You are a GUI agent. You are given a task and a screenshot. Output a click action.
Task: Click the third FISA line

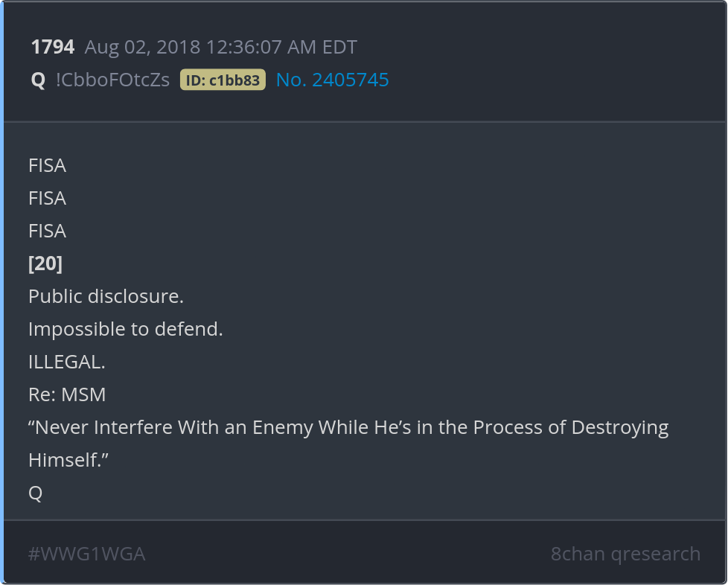[47, 231]
